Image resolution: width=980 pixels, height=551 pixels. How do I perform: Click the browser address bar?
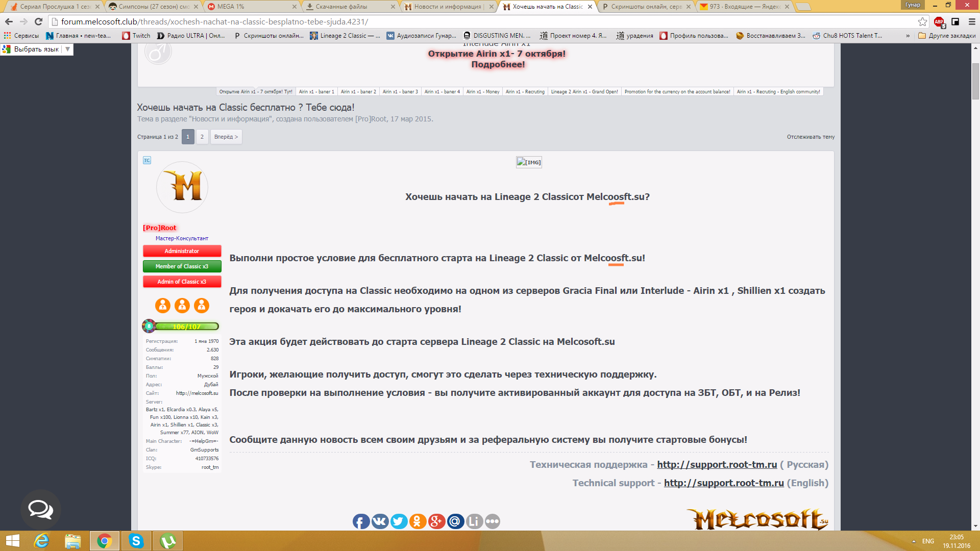pos(459,21)
